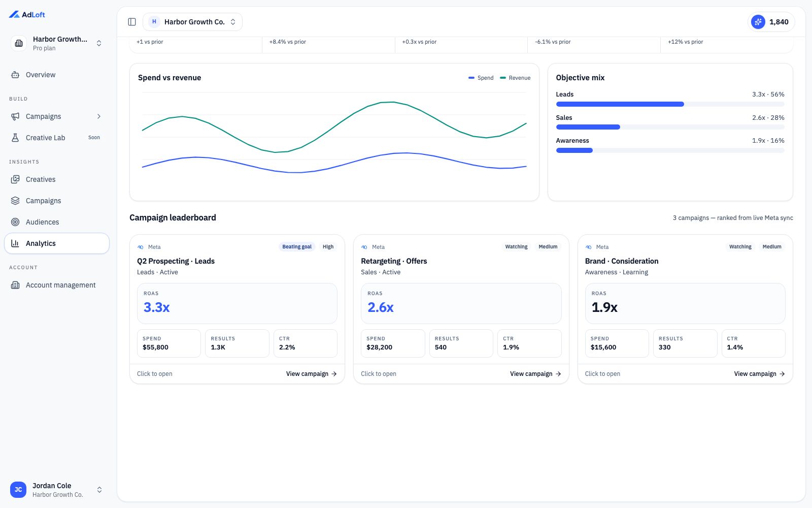Click the Sales objective progress bar
812x508 pixels.
[670, 127]
